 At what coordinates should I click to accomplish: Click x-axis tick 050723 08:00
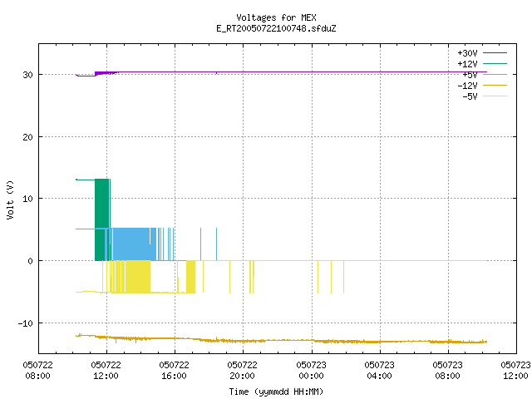pyautogui.click(x=448, y=371)
